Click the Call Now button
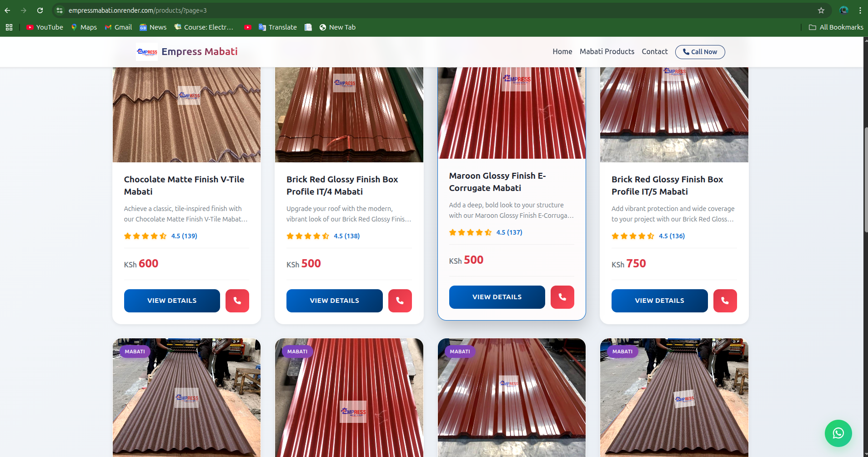The width and height of the screenshot is (868, 457). [700, 52]
